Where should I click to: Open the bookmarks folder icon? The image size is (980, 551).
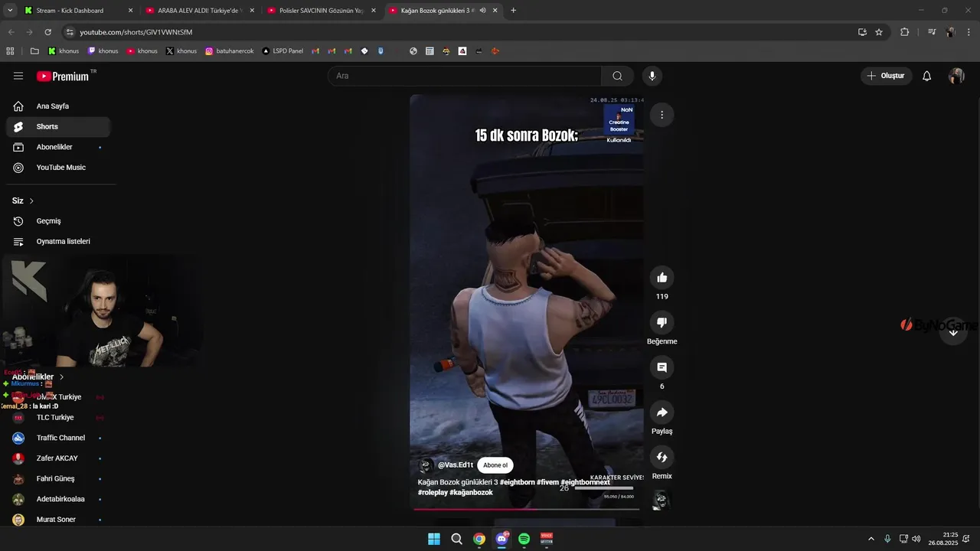pos(34,51)
